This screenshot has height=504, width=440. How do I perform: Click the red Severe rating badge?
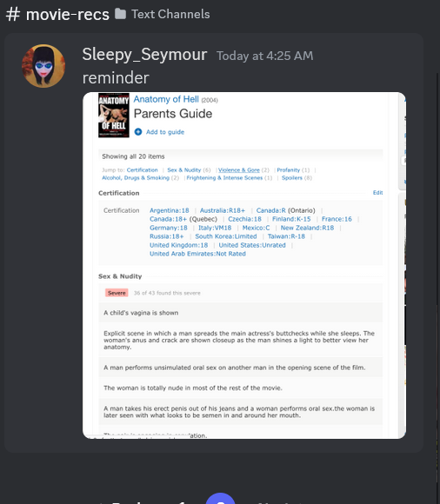click(x=117, y=293)
